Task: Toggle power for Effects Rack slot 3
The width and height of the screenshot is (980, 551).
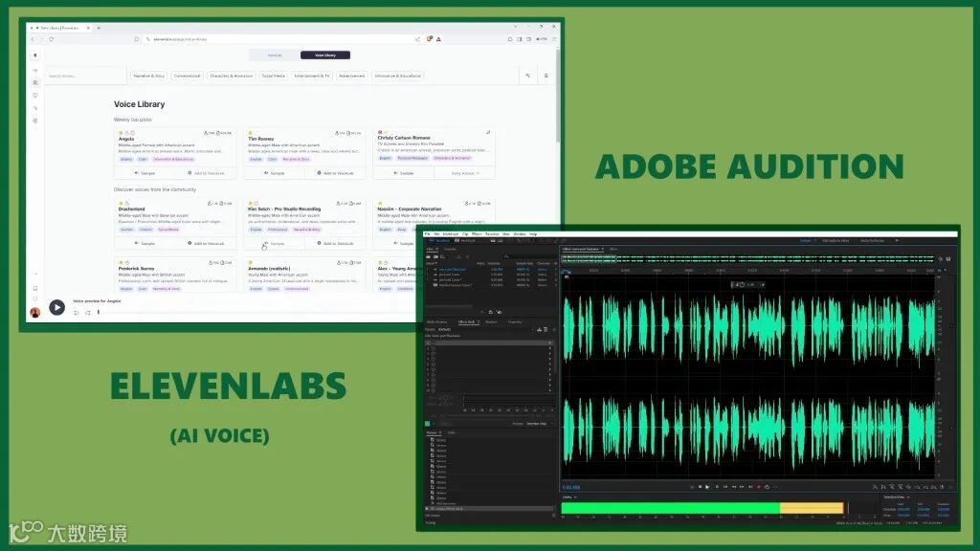Action: coord(434,354)
